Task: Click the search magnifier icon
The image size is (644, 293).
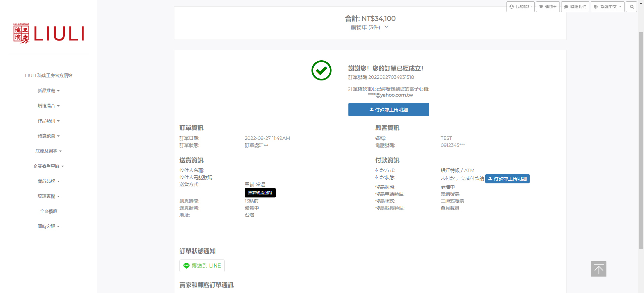Action: (x=632, y=7)
